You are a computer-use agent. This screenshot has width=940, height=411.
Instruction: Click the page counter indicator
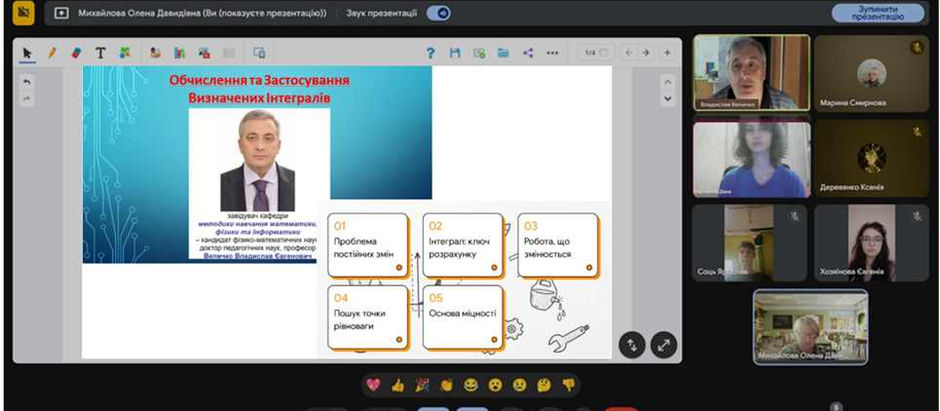pyautogui.click(x=596, y=53)
